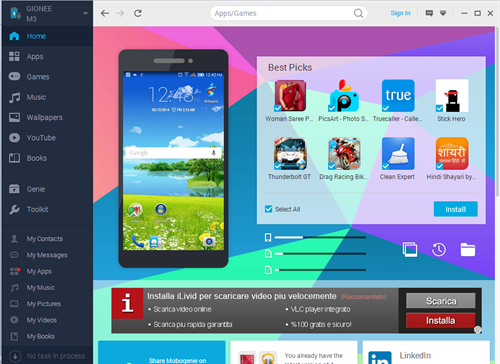Toggle Truecaller app checkbox
This screenshot has width=500, height=364.
pos(386,108)
